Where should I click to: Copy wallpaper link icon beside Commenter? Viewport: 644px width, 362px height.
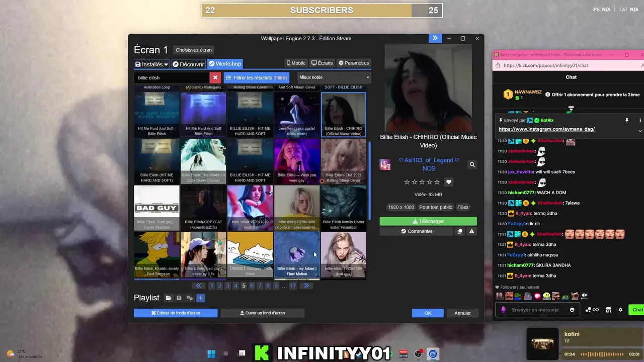460,231
